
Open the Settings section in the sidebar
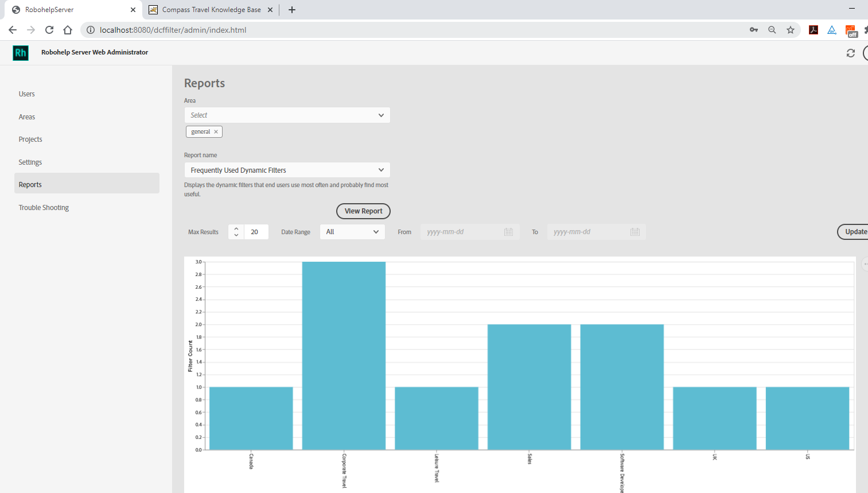(x=30, y=162)
